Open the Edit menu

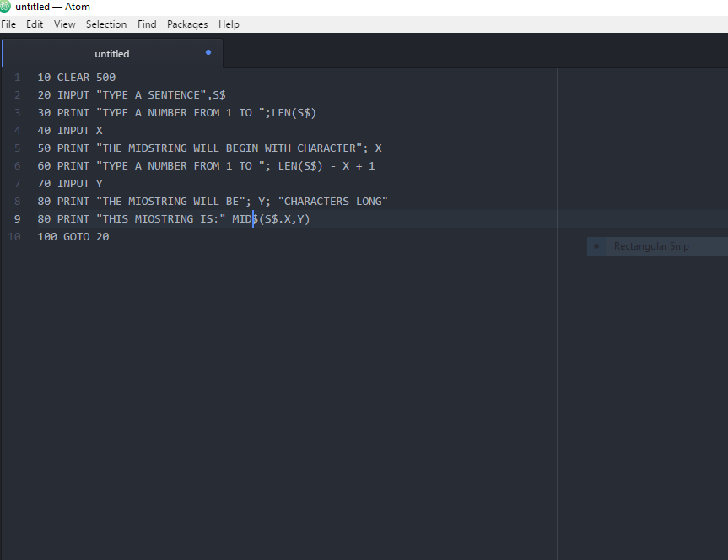point(35,24)
